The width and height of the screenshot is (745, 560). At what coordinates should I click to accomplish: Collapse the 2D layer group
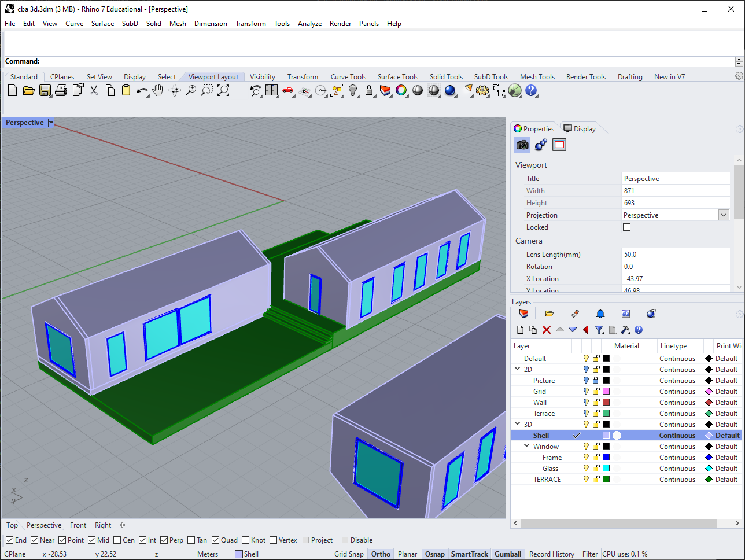518,369
